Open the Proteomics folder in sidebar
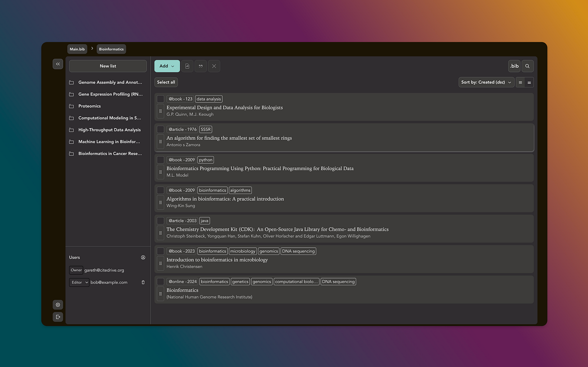The image size is (588, 367). click(90, 106)
